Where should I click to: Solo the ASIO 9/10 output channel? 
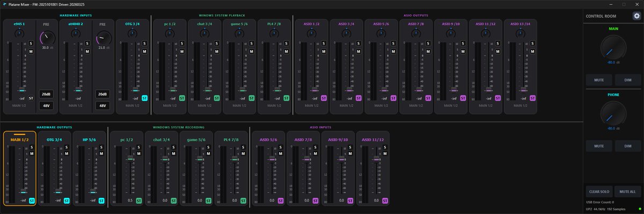(463, 43)
